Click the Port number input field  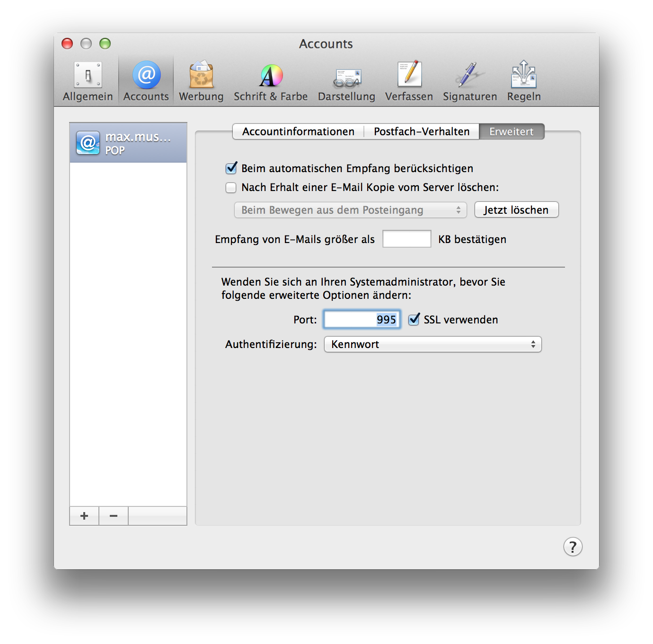click(362, 320)
